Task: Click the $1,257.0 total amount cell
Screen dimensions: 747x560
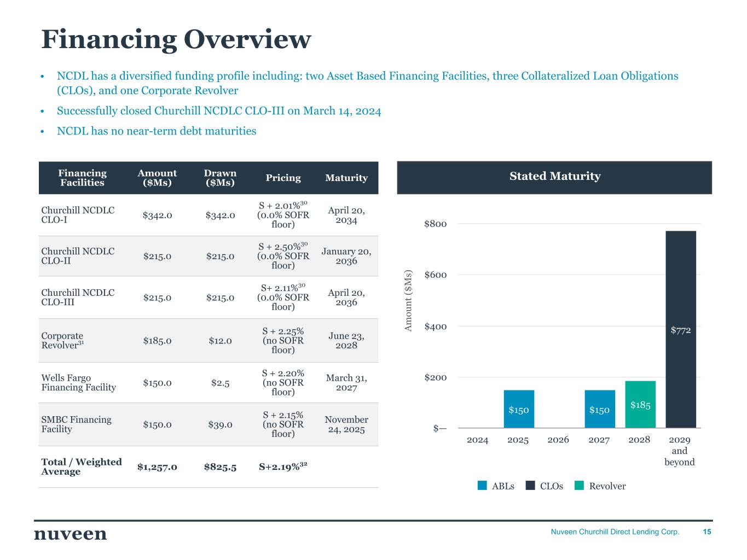Action: coord(157,466)
